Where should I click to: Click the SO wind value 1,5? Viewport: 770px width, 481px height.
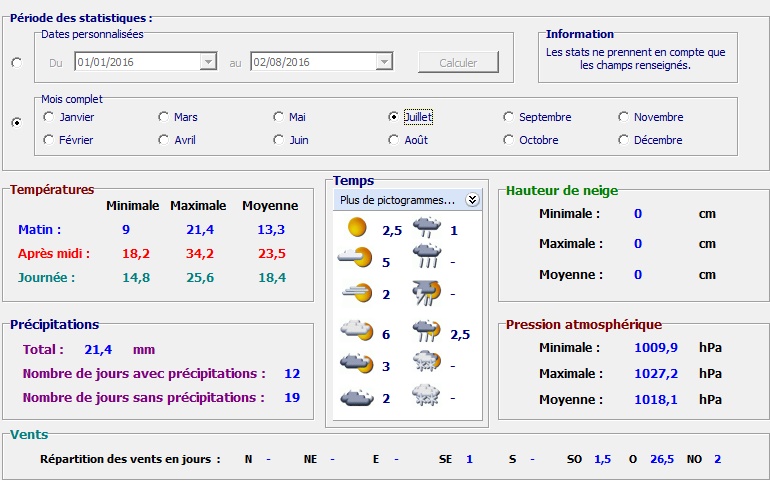(x=603, y=459)
